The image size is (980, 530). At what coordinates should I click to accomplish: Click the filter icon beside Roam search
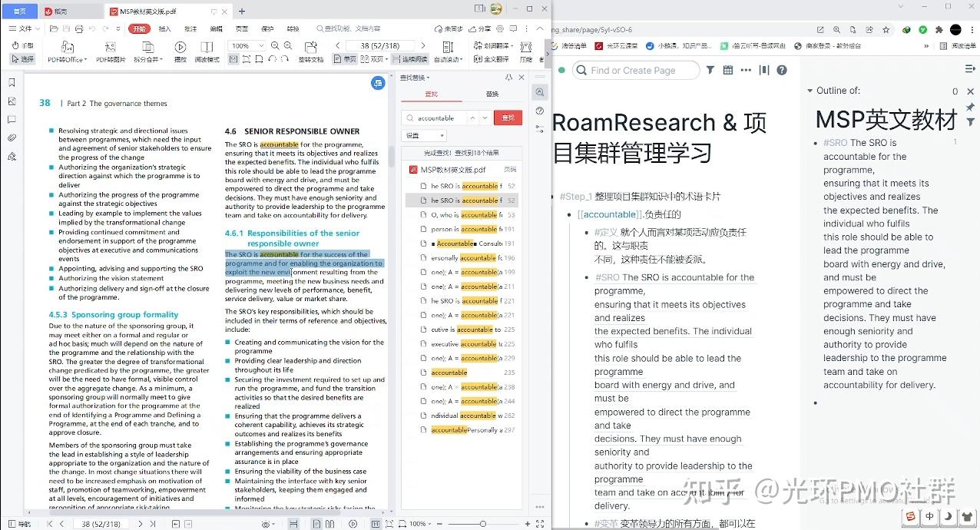(710, 70)
